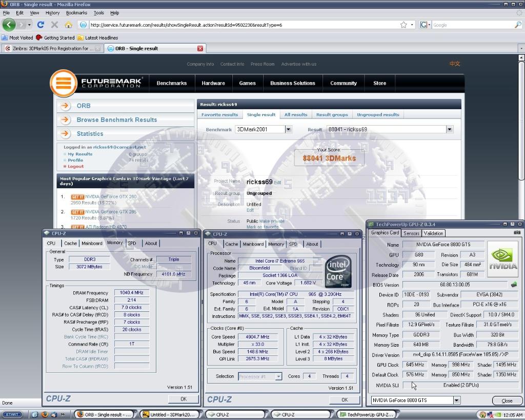This screenshot has width=525, height=420.
Task: Open the browser history dropdown arrow
Action: tap(29, 25)
